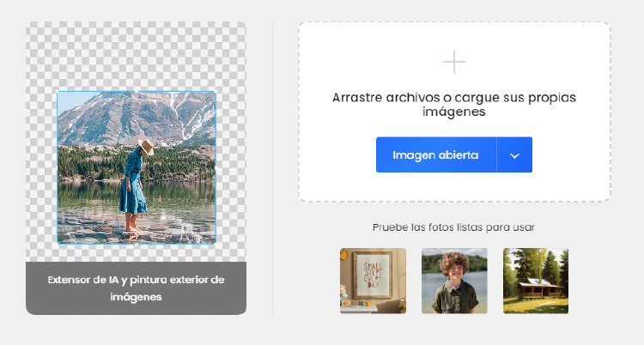Click the checkerboard area above the photo
The width and height of the screenshot is (644, 345).
pyautogui.click(x=136, y=56)
